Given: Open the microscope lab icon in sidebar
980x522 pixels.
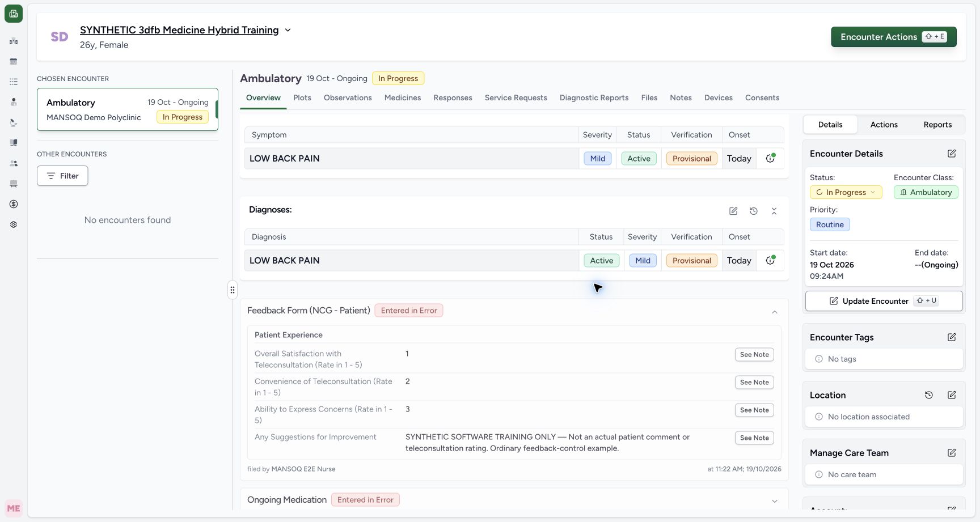Looking at the screenshot, I should coord(14,122).
